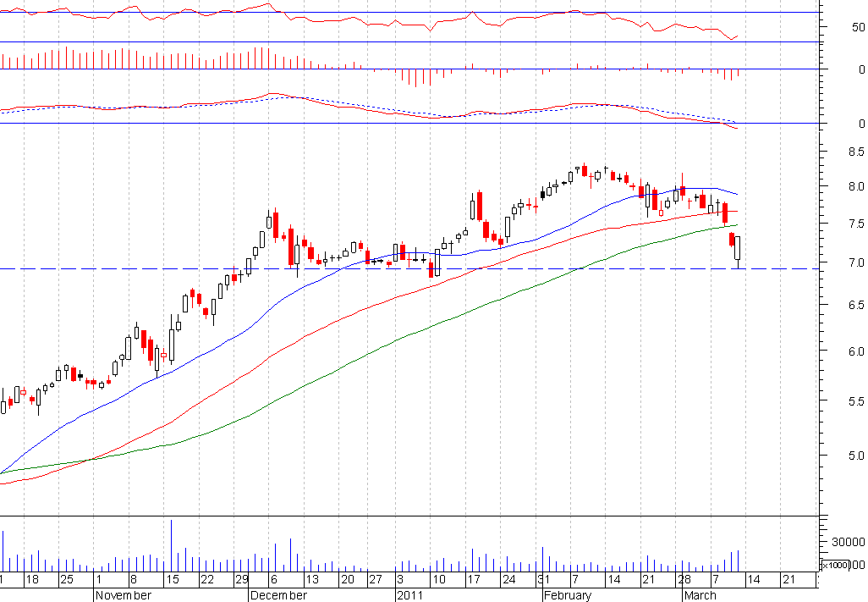The image size is (868, 602).
Task: Select the December month label
Action: (x=278, y=595)
